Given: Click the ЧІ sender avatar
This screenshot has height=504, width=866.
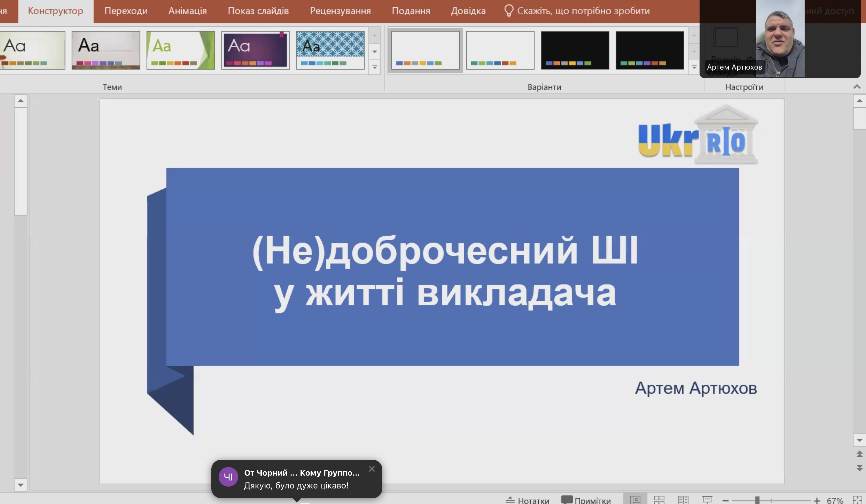Looking at the screenshot, I should pos(228,477).
